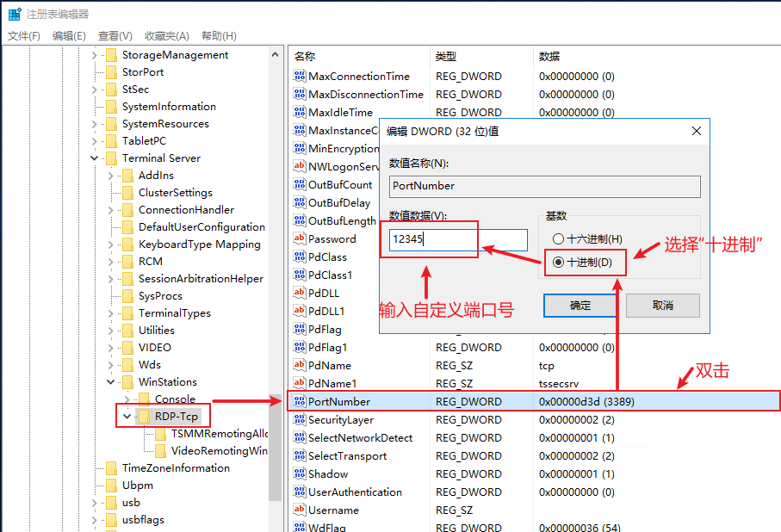Expand the AddIns node
Screen dimensions: 781x532
[x=110, y=176]
